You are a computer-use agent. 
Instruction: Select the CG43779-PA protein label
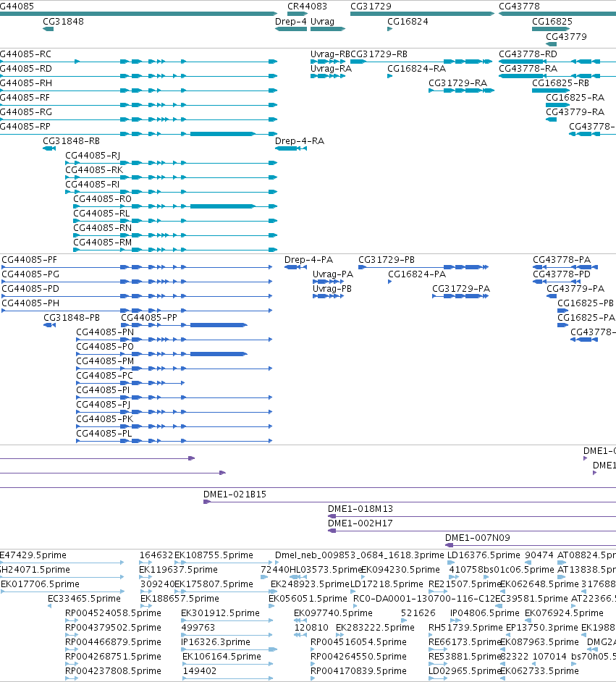pyautogui.click(x=575, y=288)
